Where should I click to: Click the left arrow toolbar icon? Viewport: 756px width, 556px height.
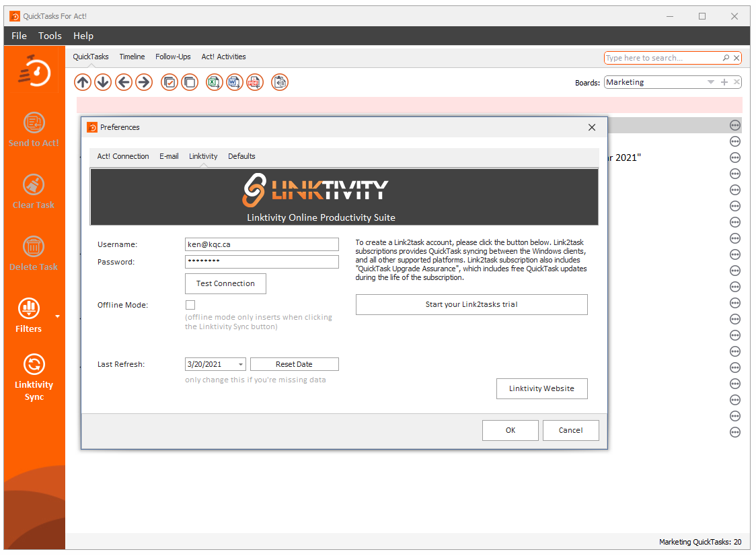click(x=124, y=83)
